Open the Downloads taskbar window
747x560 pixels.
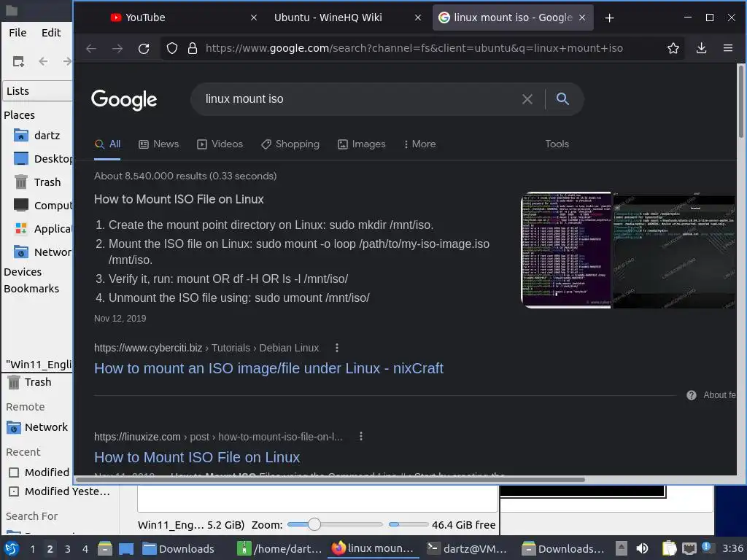(x=179, y=549)
